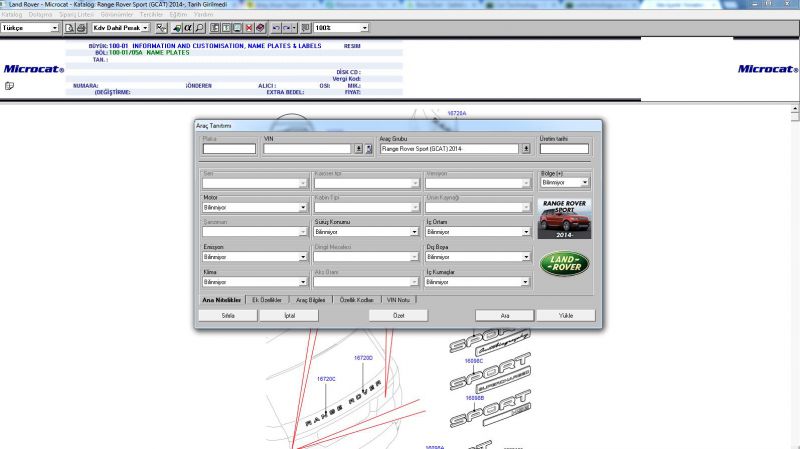Click the Ara button
The width and height of the screenshot is (800, 449).
pos(505,316)
